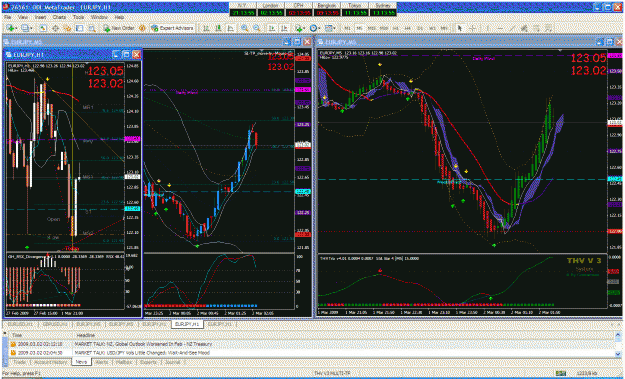Open the EURJPY,H1 chart tab
The width and height of the screenshot is (625, 379).
point(187,324)
